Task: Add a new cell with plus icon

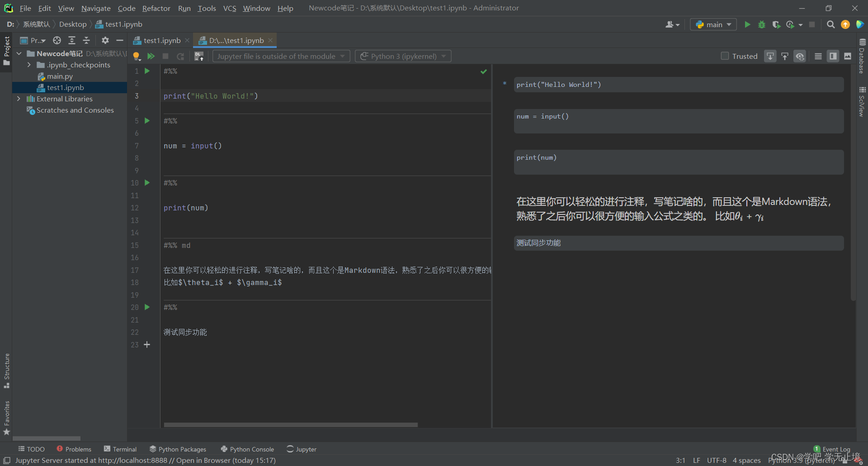Action: click(x=147, y=345)
